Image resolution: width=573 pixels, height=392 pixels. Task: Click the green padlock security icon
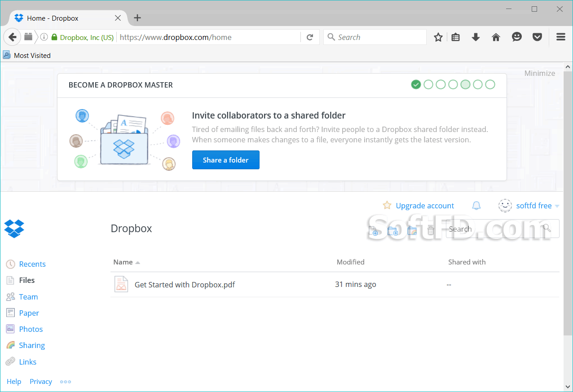tap(54, 37)
